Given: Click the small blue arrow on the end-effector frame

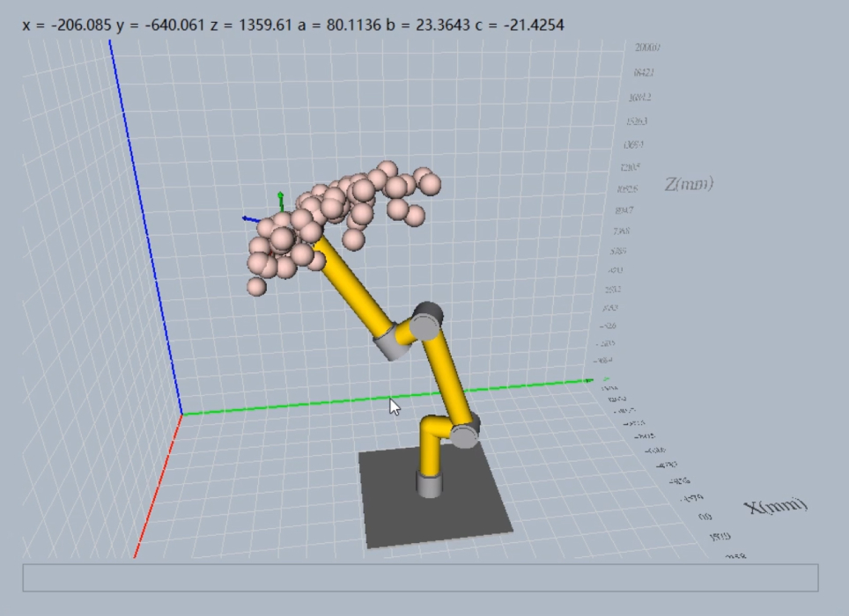Looking at the screenshot, I should pyautogui.click(x=247, y=218).
